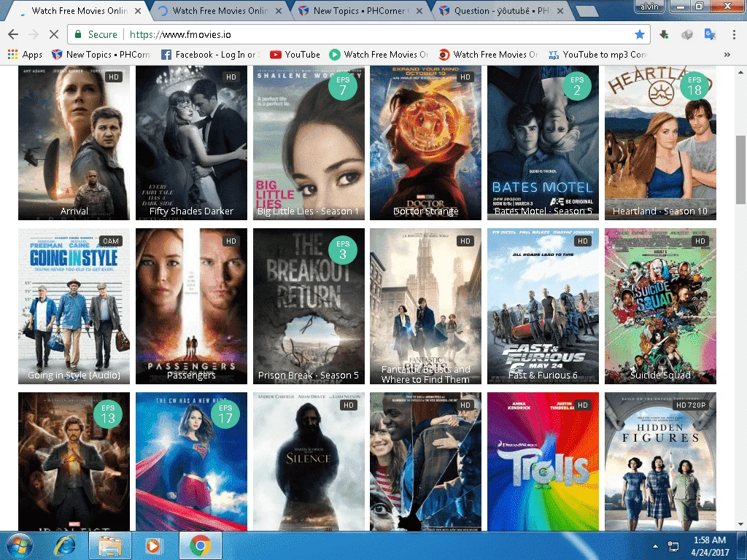The image size is (747, 560).
Task: Open the network tray icon
Action: 673,546
